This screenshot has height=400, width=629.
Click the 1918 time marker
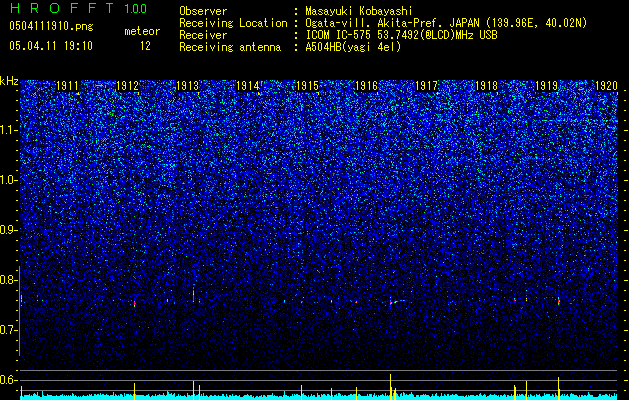[x=486, y=86]
